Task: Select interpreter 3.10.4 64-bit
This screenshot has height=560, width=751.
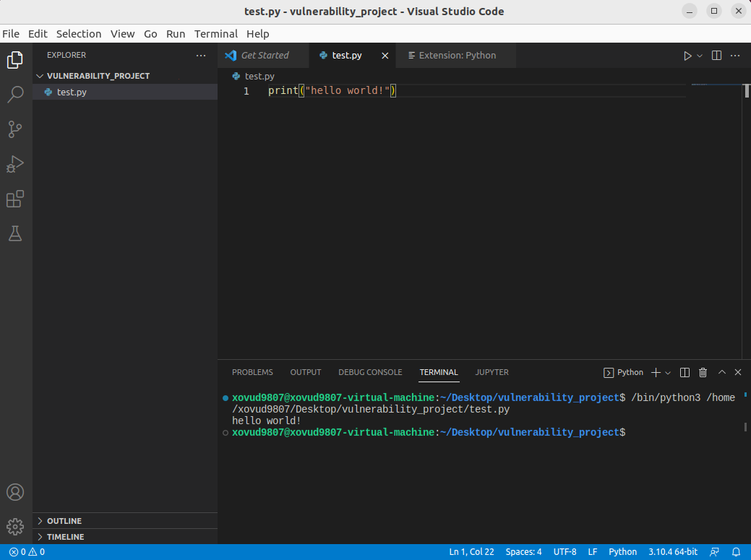Action: (673, 552)
